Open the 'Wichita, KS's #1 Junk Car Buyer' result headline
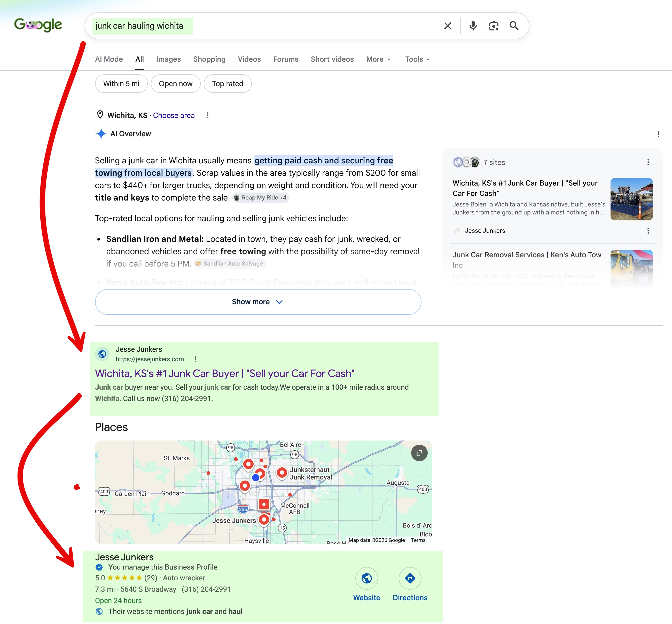The width and height of the screenshot is (672, 624). (225, 373)
